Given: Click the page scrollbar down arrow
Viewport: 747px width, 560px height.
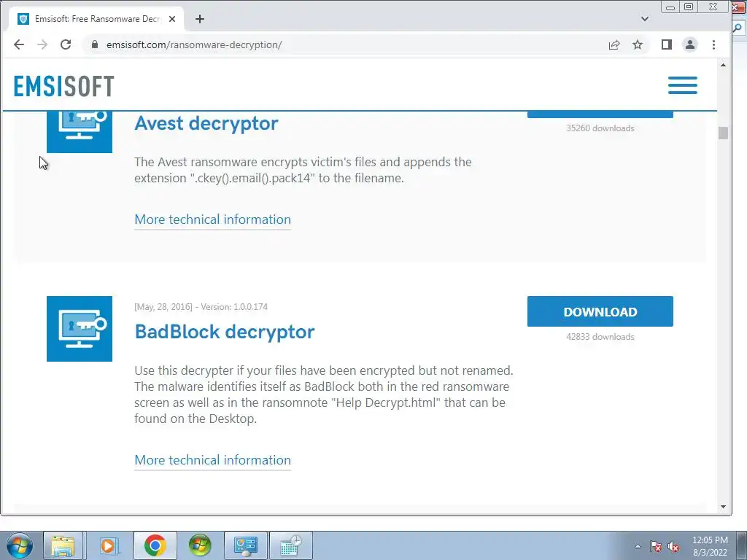Looking at the screenshot, I should click(723, 507).
